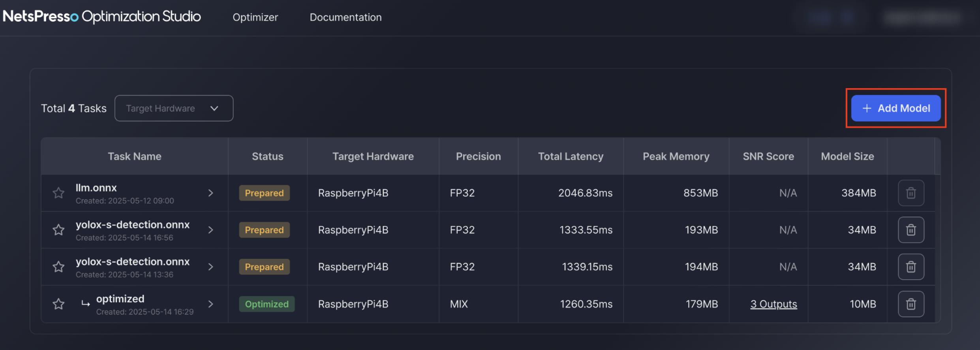Click trash icon for 1333.55ms yolox task
This screenshot has height=350, width=980.
click(911, 230)
